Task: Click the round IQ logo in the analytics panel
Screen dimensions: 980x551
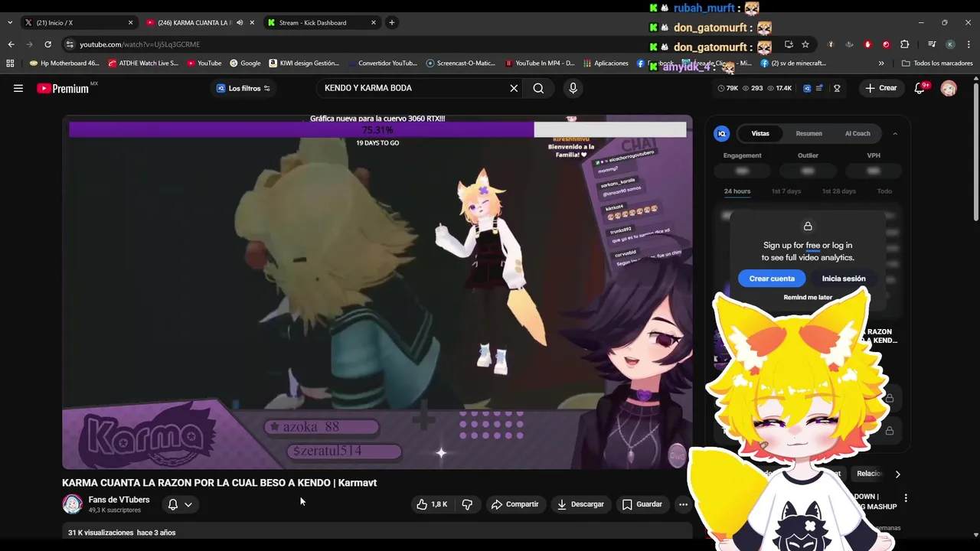Action: pos(721,133)
